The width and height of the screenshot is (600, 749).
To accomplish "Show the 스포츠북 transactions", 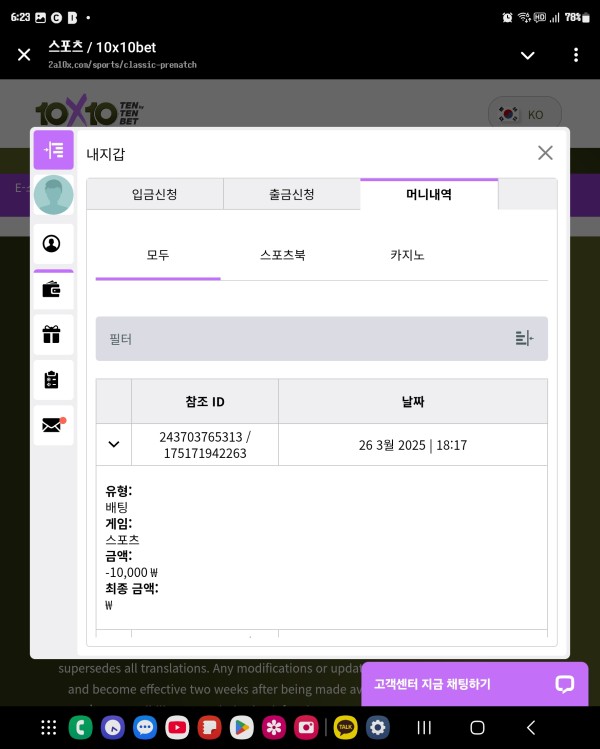I will pos(282,255).
